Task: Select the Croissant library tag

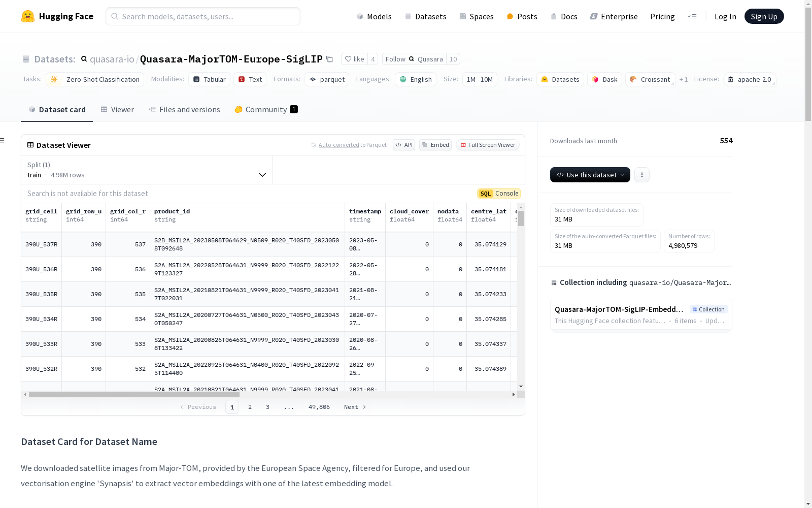Action: [x=650, y=79]
